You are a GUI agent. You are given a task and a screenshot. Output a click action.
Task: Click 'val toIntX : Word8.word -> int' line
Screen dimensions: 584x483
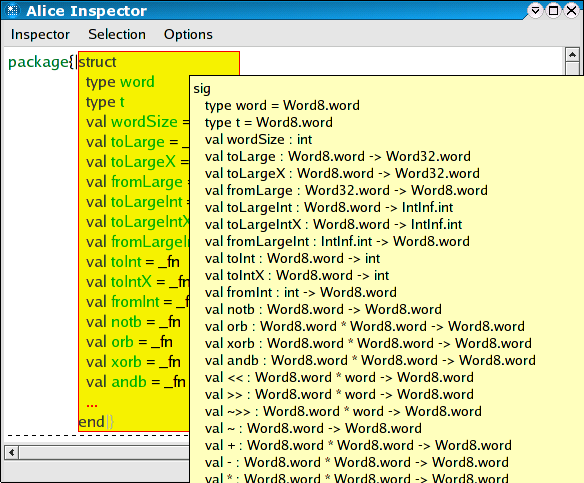click(297, 276)
